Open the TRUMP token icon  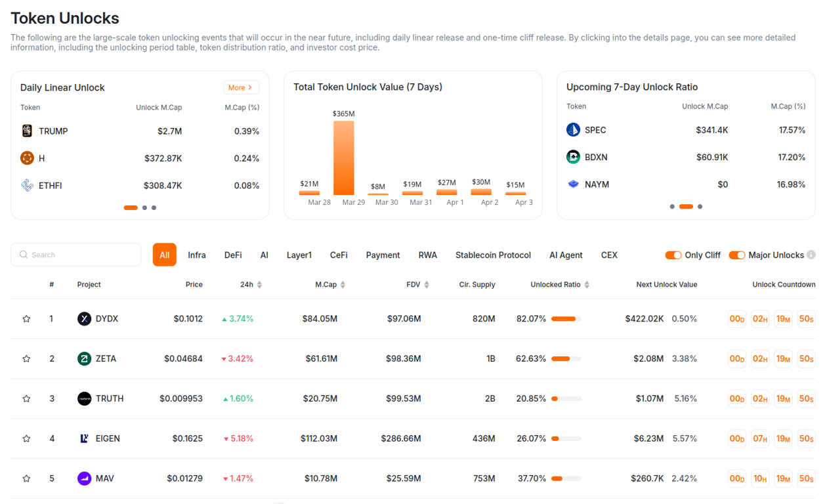[x=26, y=131]
